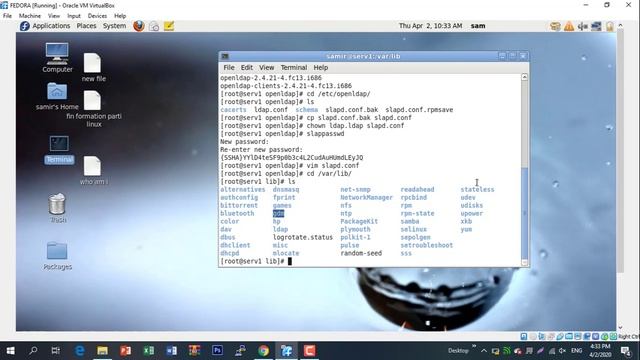Image resolution: width=640 pixels, height=360 pixels.
Task: Open the Terminal menu in terminal window
Action: [293, 68]
